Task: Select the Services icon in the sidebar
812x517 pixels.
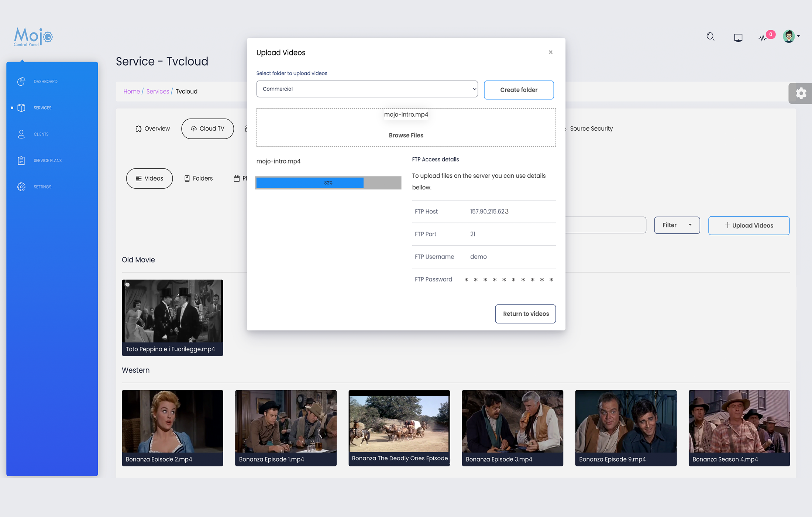Action: click(21, 107)
